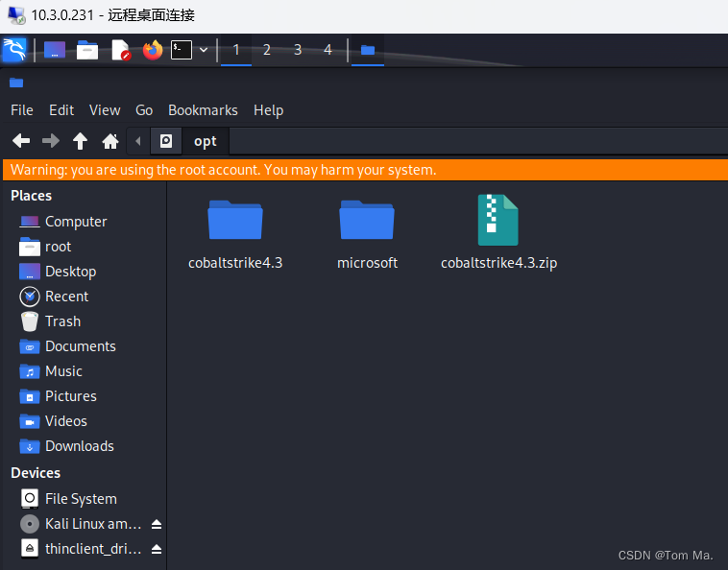Eject the thinclient_drive device
Image resolution: width=728 pixels, height=570 pixels.
pyautogui.click(x=157, y=549)
